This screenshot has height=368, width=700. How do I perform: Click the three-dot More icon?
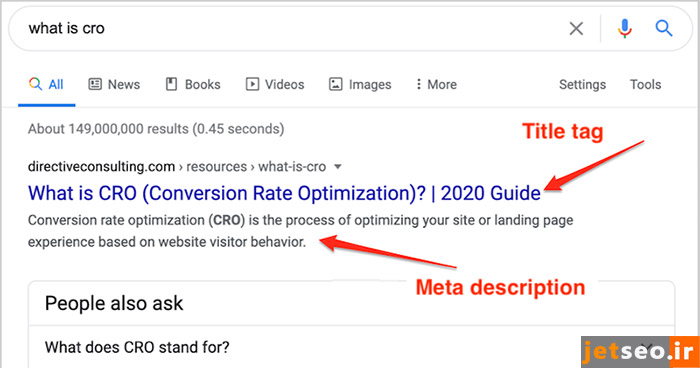click(418, 84)
